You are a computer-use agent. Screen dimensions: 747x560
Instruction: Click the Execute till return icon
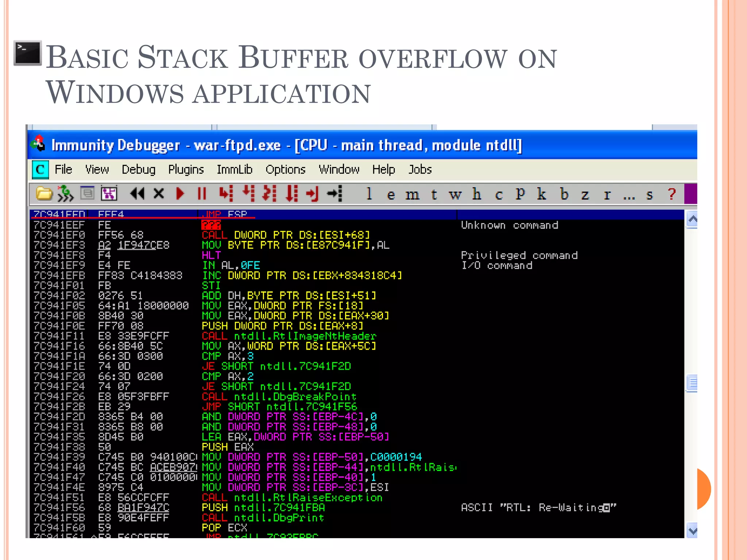313,194
